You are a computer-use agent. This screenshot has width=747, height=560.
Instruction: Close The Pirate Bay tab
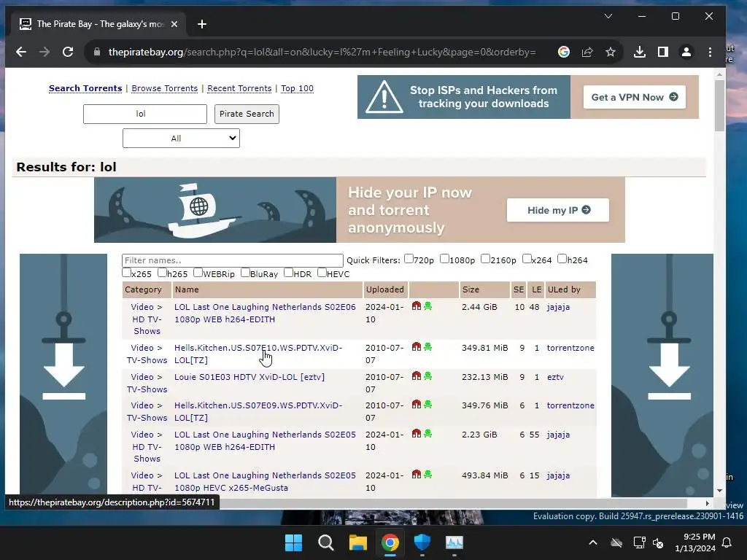[174, 24]
